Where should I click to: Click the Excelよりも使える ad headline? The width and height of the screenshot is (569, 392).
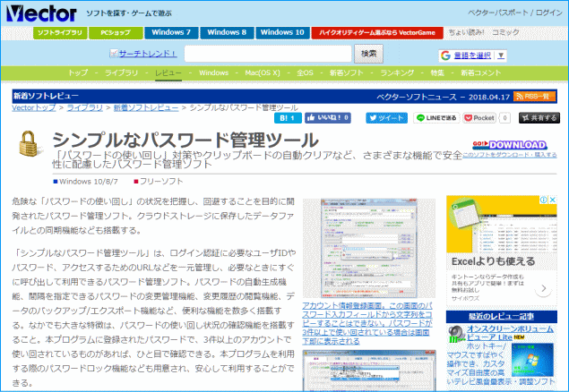point(493,261)
